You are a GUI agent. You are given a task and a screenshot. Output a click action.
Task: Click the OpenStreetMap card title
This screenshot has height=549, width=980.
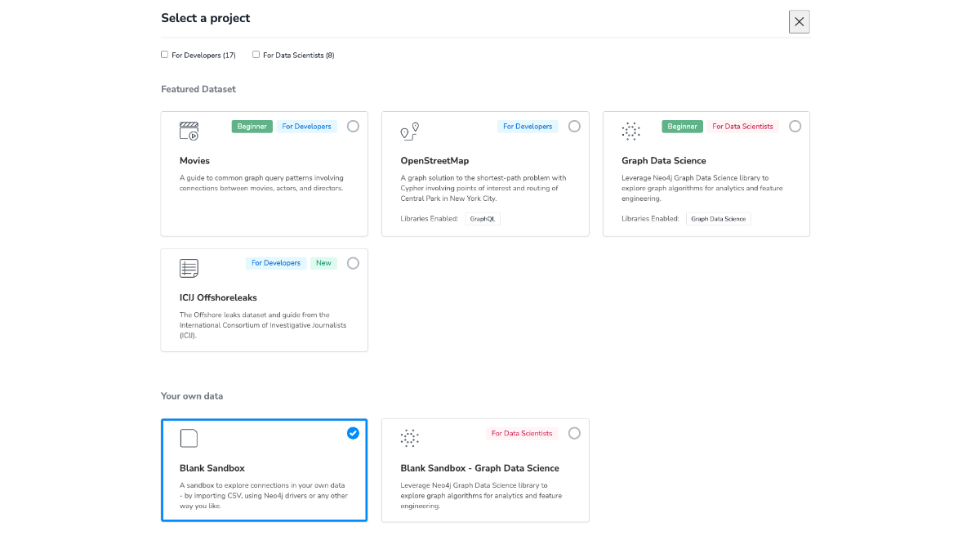[434, 161]
